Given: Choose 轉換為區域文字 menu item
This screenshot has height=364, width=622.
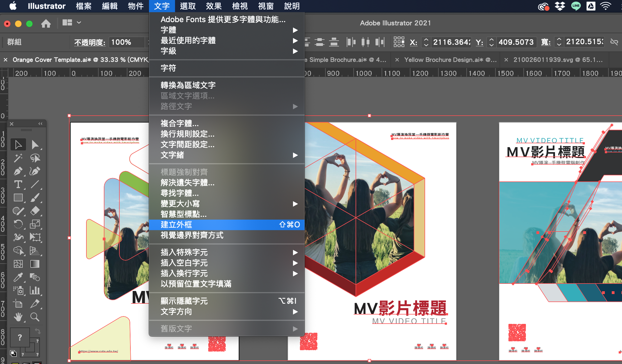Looking at the screenshot, I should pyautogui.click(x=188, y=85).
